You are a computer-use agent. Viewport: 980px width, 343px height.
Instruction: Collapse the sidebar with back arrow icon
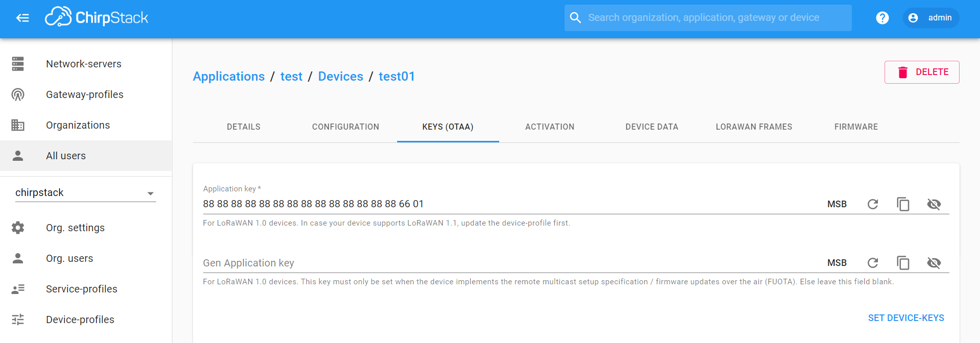22,18
